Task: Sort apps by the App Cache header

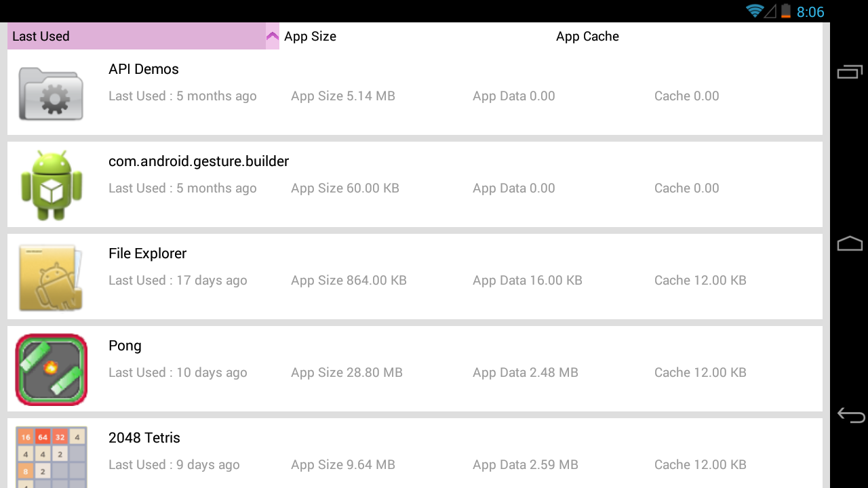Action: click(587, 36)
